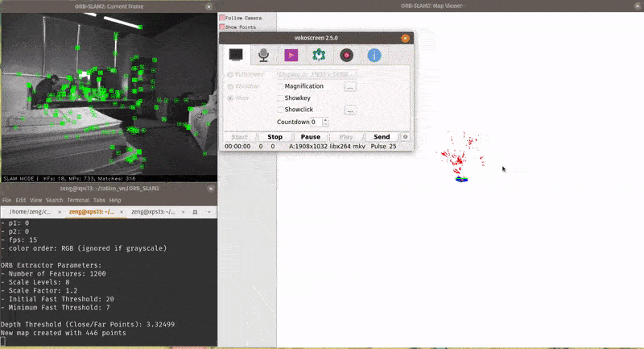Open the Edit menu in terminal
The image size is (644, 349).
pyautogui.click(x=21, y=200)
